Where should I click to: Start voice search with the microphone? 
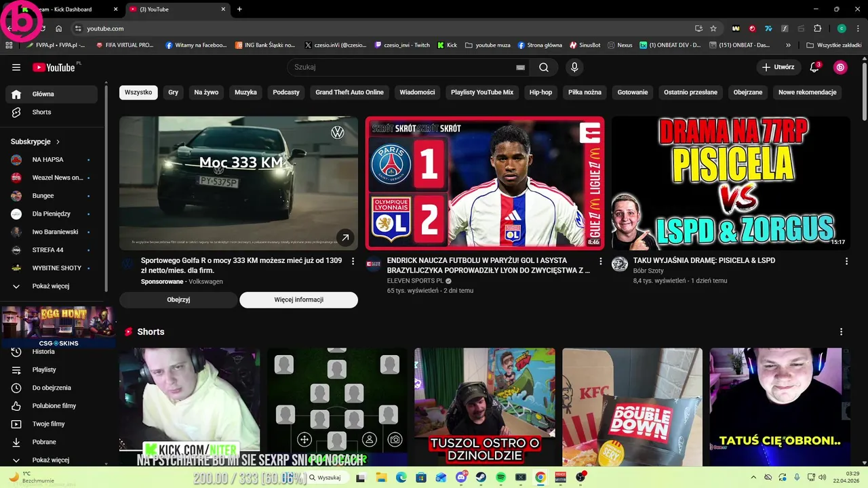[x=574, y=67]
